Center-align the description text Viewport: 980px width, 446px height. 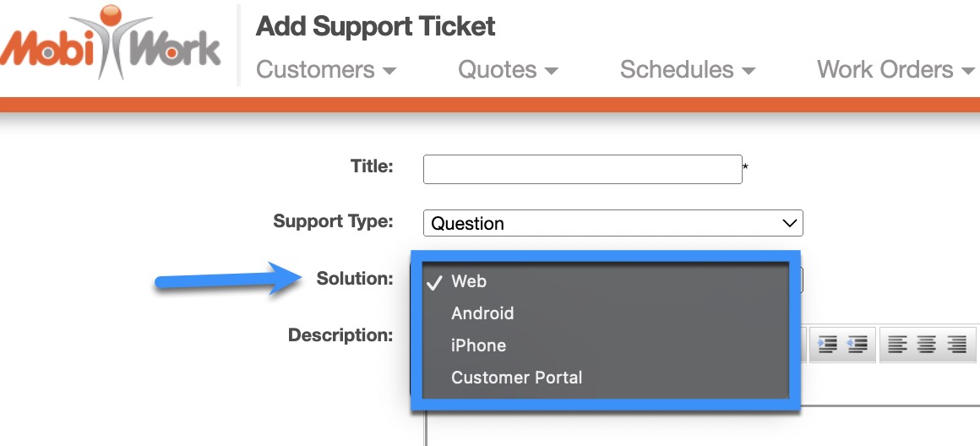[927, 345]
